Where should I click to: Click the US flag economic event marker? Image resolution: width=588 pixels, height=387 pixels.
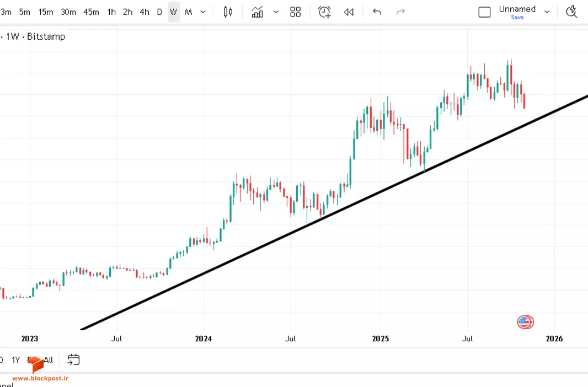[525, 322]
